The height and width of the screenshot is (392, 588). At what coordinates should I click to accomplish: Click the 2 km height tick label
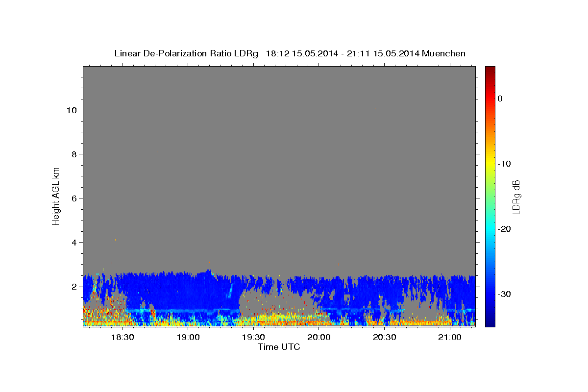pyautogui.click(x=73, y=286)
